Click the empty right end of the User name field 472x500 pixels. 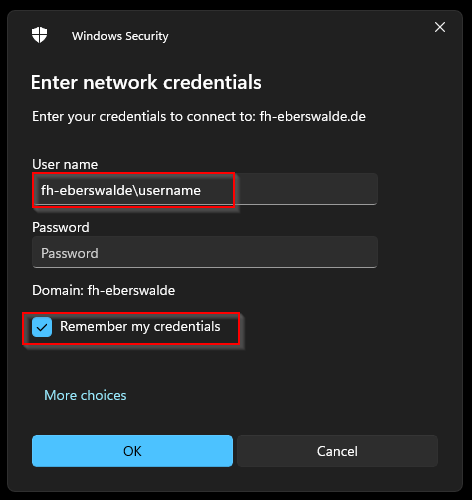click(307, 189)
